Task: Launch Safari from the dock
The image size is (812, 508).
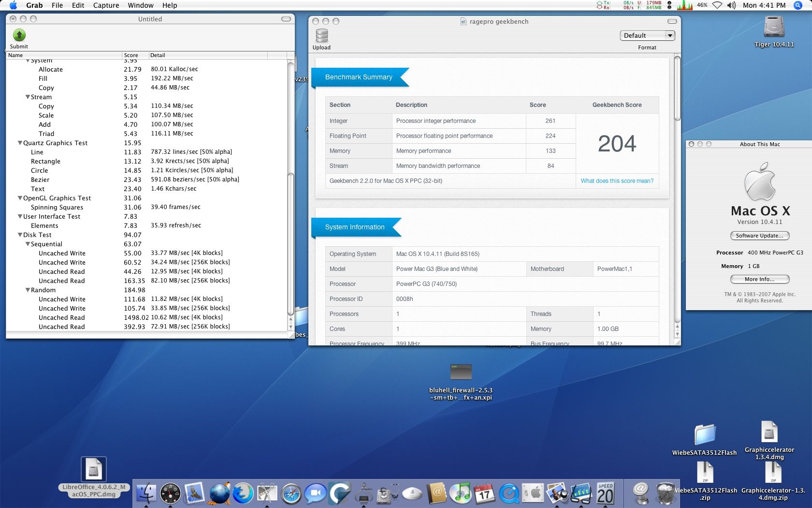Action: pos(291,494)
